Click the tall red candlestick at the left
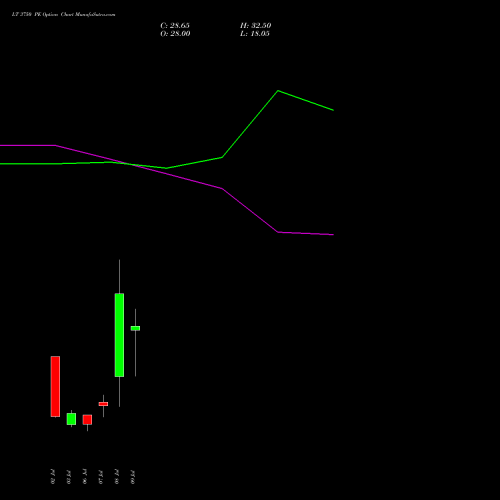This screenshot has height=500, width=500. (x=55, y=386)
